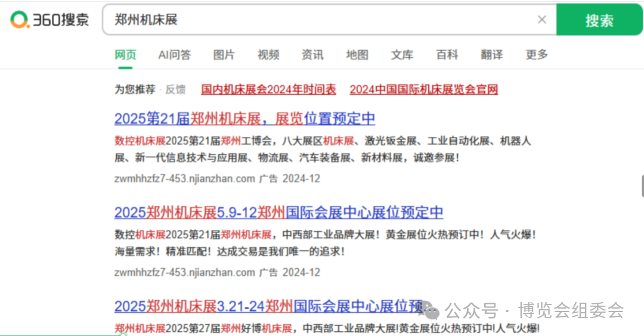This screenshot has width=644, height=336.
Task: Open result 2025郑州机床展5.9-12郑州国际会展中心展位预定中
Action: point(279,213)
